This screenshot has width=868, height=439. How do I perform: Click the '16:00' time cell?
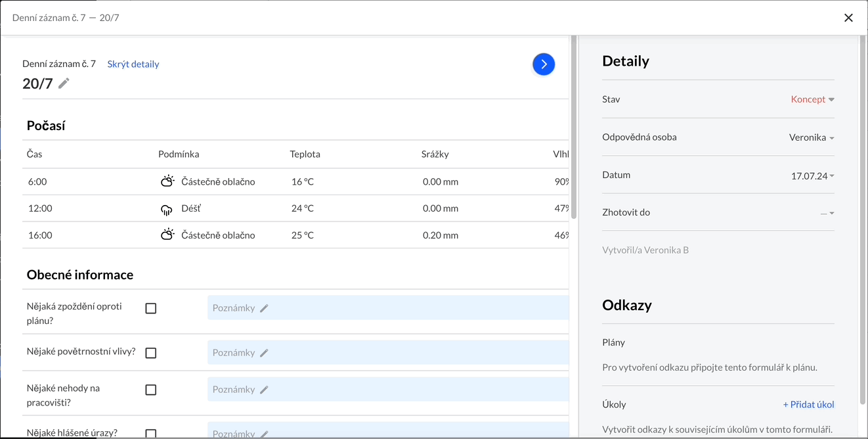coord(40,235)
